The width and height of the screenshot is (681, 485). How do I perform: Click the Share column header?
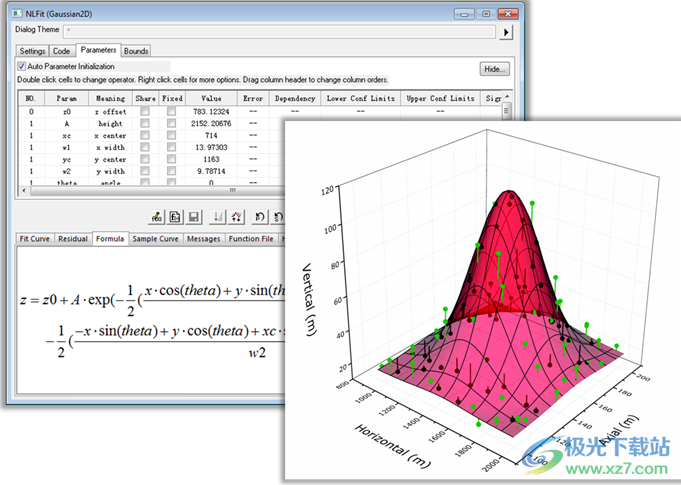click(145, 99)
